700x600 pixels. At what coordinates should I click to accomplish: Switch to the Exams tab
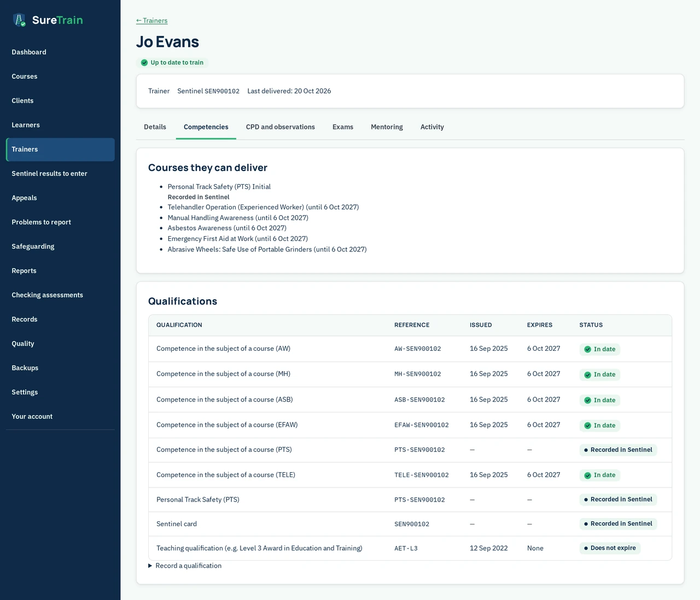[x=343, y=127]
